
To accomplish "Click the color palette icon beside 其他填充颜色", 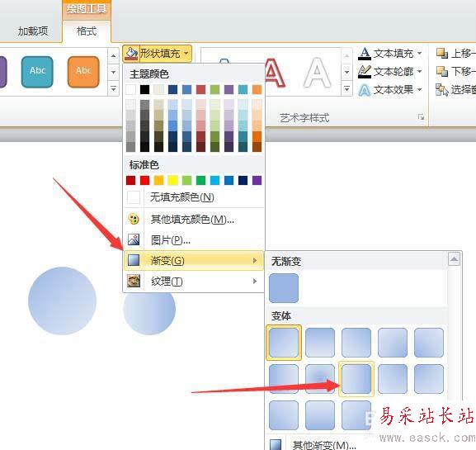I will point(134,219).
